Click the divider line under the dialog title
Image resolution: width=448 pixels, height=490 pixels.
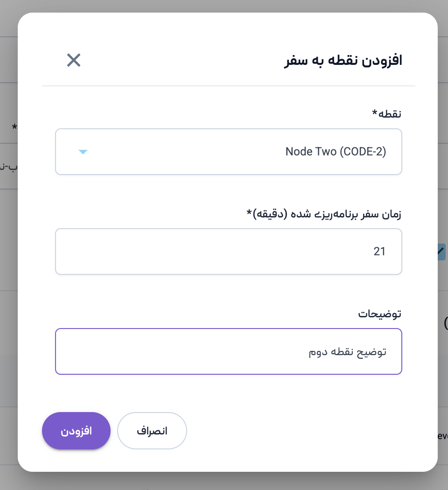point(228,86)
